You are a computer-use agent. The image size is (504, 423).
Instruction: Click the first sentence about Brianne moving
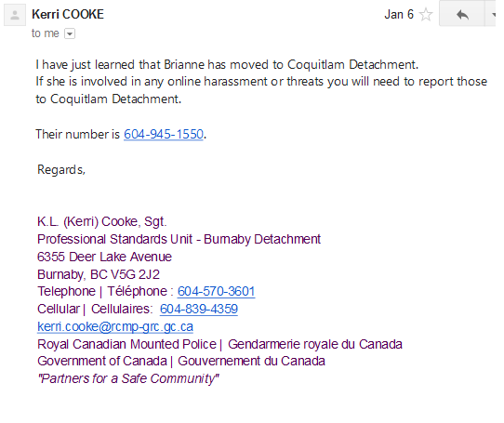(x=227, y=65)
